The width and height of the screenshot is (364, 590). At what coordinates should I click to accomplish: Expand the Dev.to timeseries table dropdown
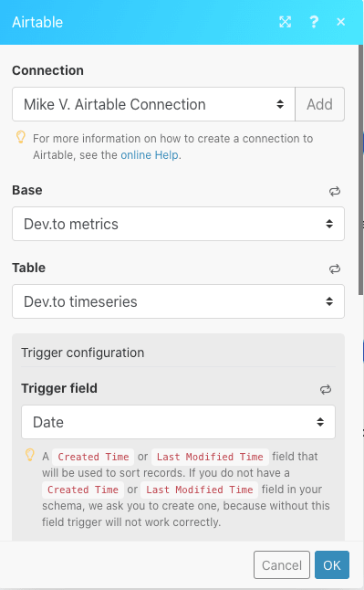coord(178,301)
